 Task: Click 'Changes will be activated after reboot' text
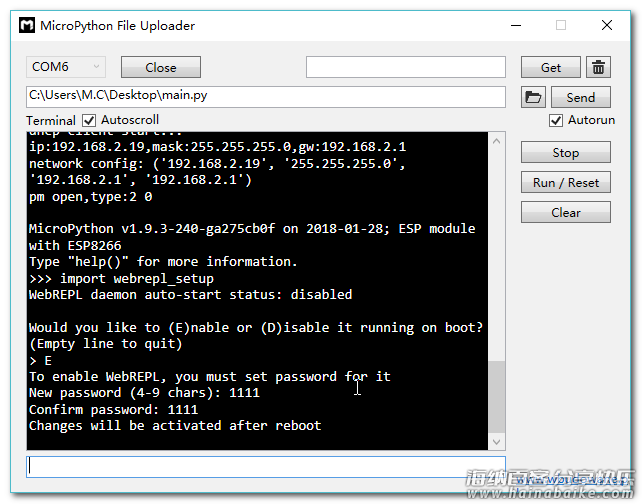175,426
